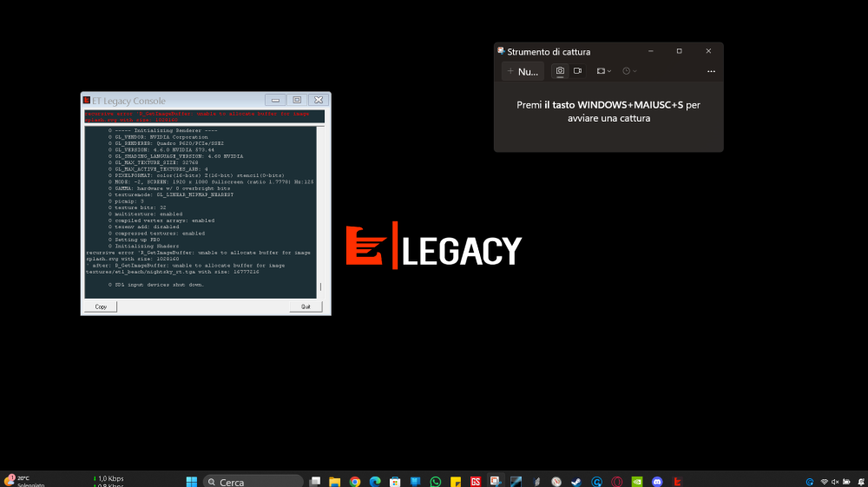Select screenshot camera mode in Snipping Tool
Viewport: 868px width, 487px height.
560,71
